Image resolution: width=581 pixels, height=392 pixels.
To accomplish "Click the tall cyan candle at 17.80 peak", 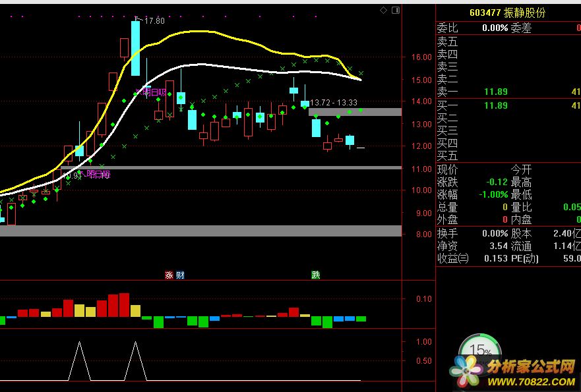I will 136,48.
